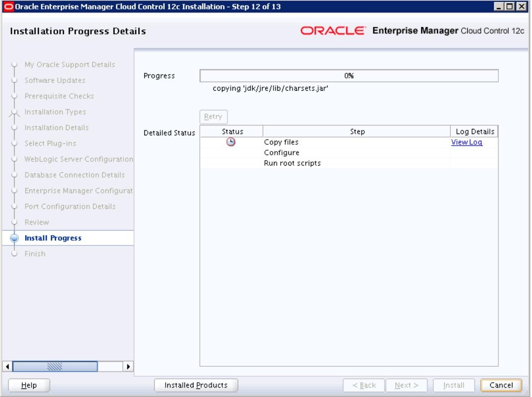Click the sidebar scroll left arrow
The width and height of the screenshot is (532, 397).
(7, 366)
